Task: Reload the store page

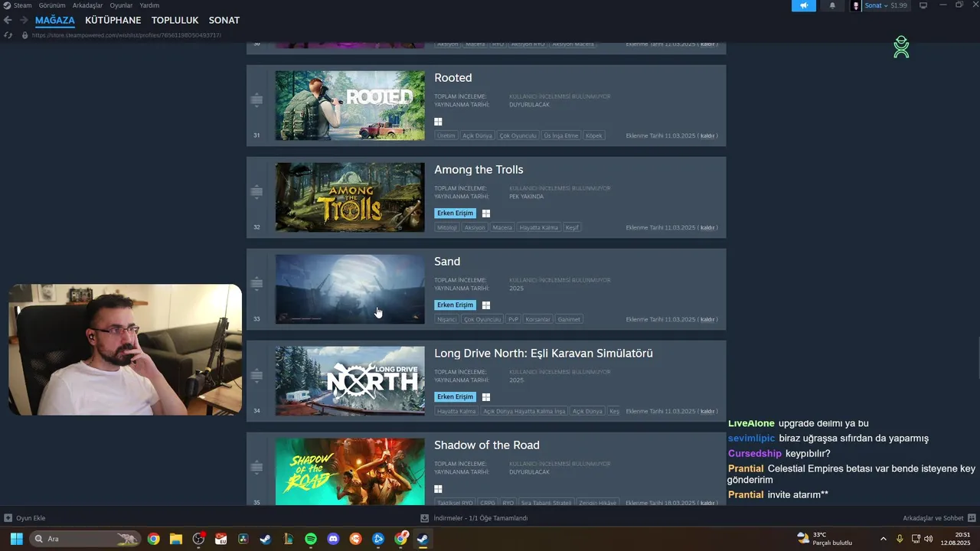Action: 8,35
